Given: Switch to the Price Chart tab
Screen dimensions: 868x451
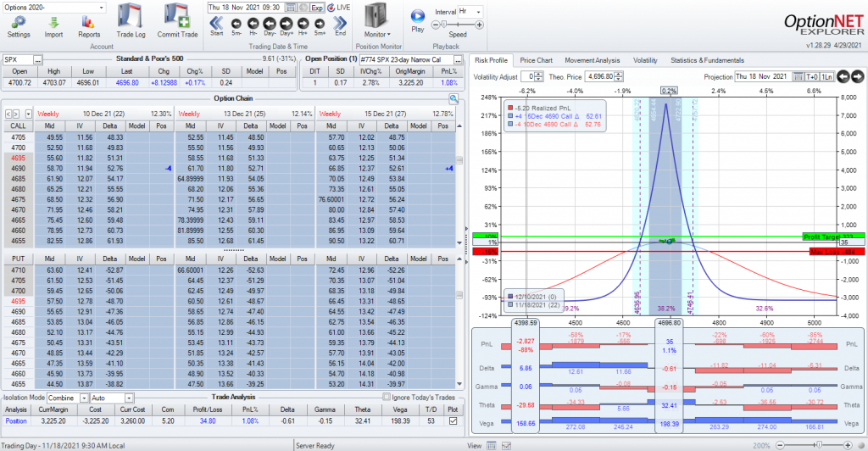Looking at the screenshot, I should tap(536, 60).
